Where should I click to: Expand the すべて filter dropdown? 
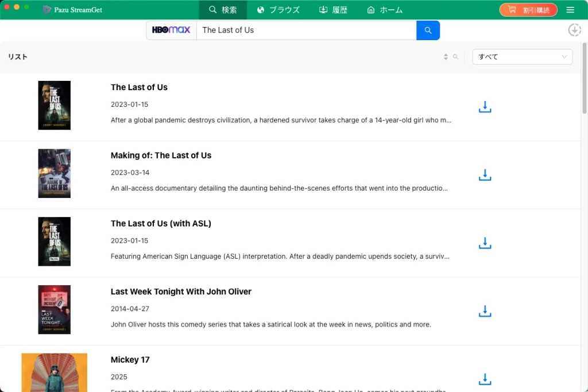522,57
